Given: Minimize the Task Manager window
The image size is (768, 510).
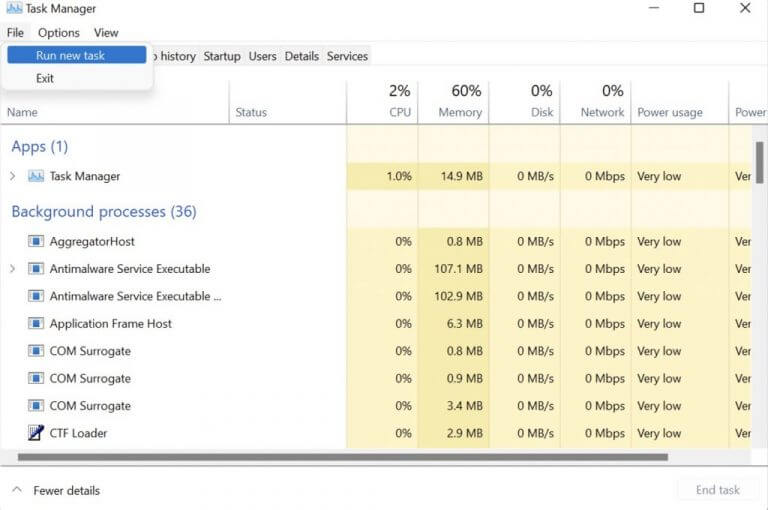Looking at the screenshot, I should click(x=653, y=8).
